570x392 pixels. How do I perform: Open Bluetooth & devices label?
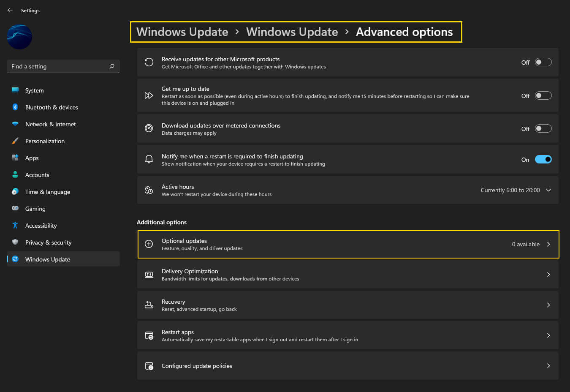tap(52, 107)
